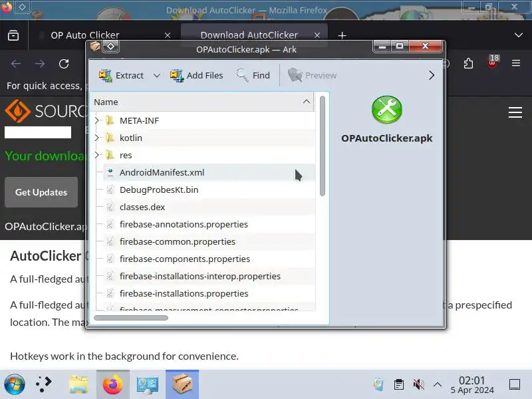This screenshot has height=399, width=532.
Task: Select firebase-installations-interop.properties entry
Action: pos(200,276)
